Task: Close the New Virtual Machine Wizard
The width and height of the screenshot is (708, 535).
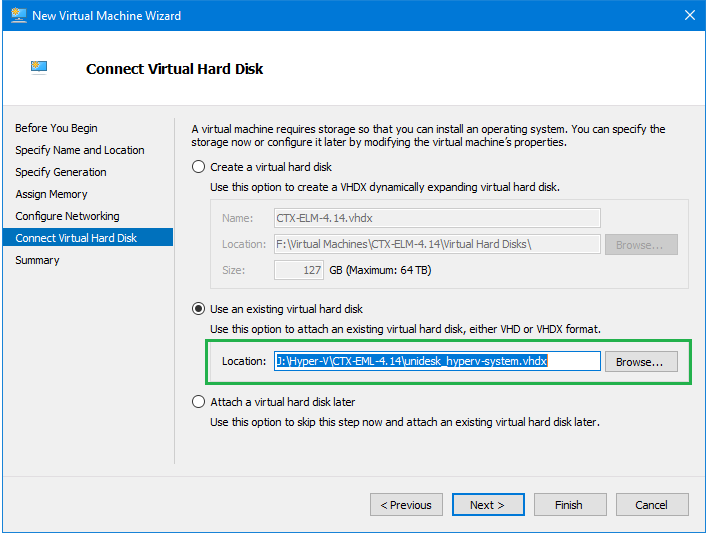Action: coord(689,16)
